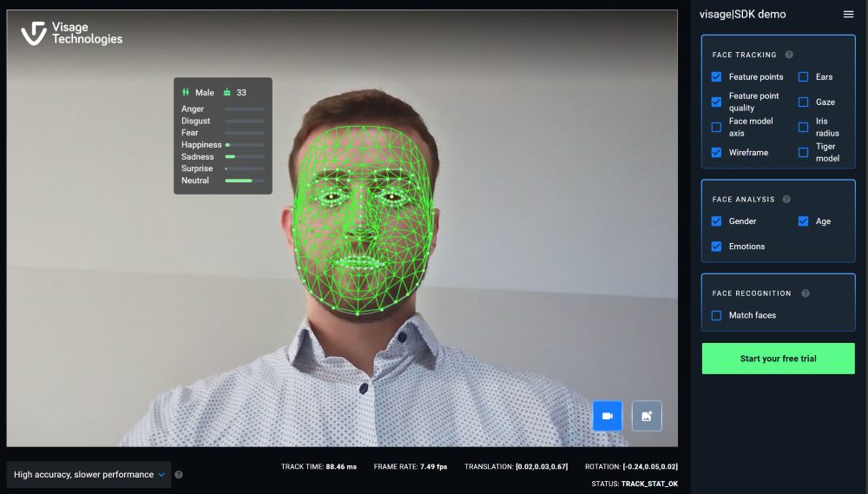Turn on Gaze tracking checkbox
Viewport: 868px width, 494px height.
pyautogui.click(x=803, y=102)
